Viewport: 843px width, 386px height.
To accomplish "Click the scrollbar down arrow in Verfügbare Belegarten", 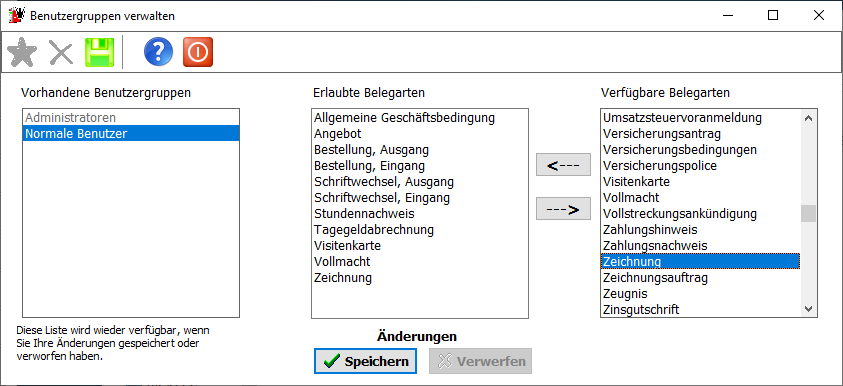I will (x=808, y=309).
